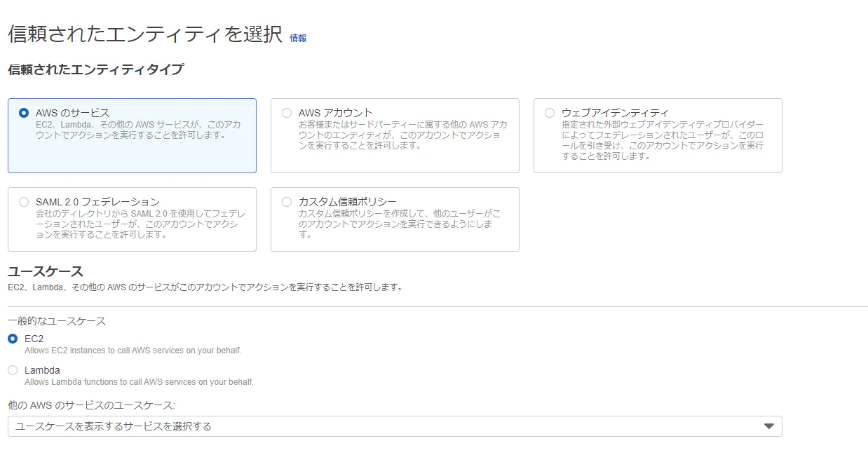
Task: Select the ウェブアイデンティティ radio button
Action: pyautogui.click(x=550, y=113)
